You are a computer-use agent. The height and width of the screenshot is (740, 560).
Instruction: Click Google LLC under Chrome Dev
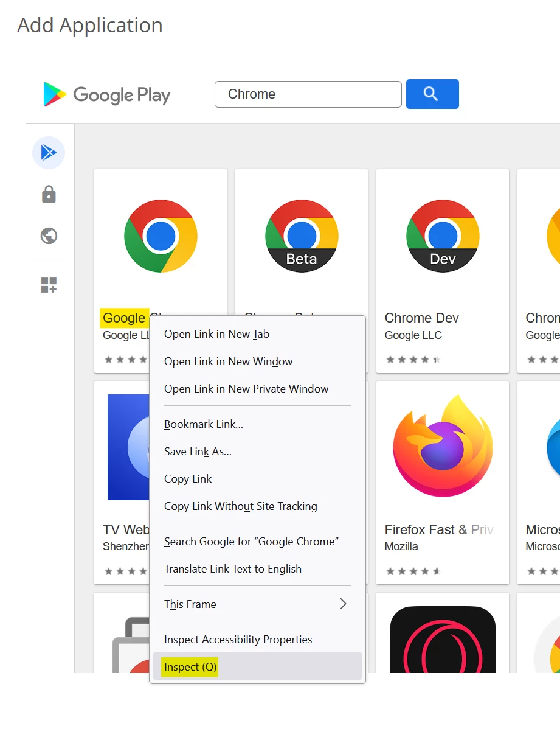click(413, 335)
